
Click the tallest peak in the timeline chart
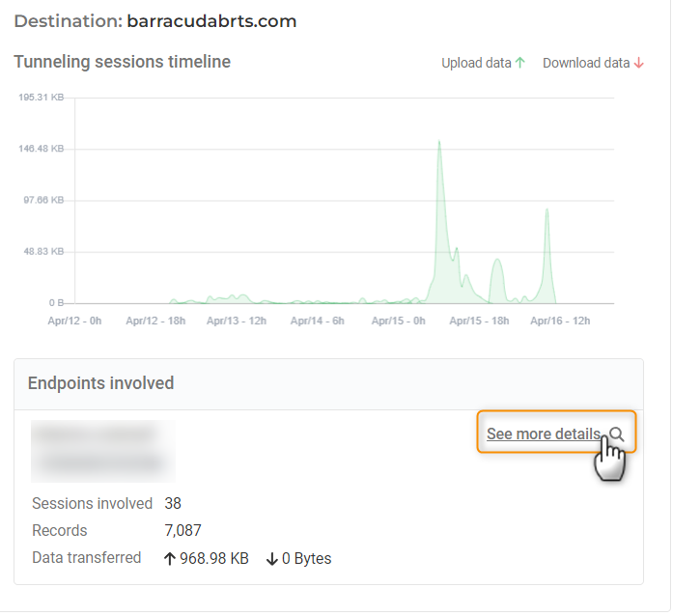pyautogui.click(x=439, y=144)
